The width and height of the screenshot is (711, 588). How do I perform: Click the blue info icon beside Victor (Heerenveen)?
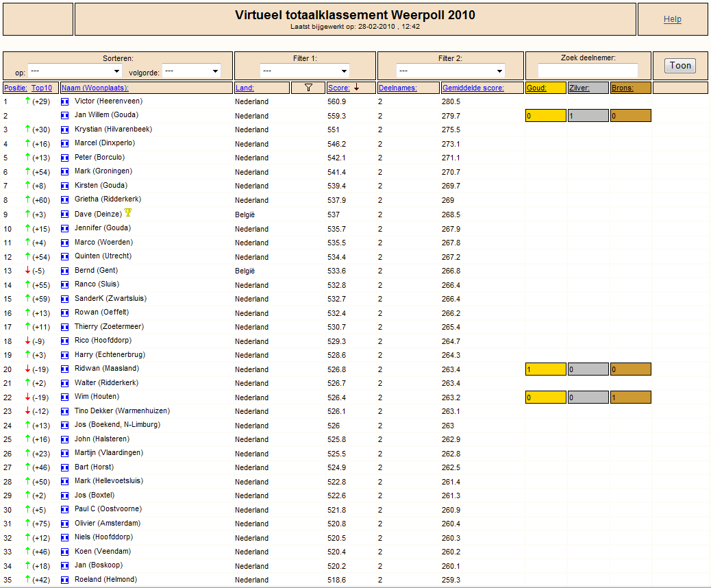65,101
